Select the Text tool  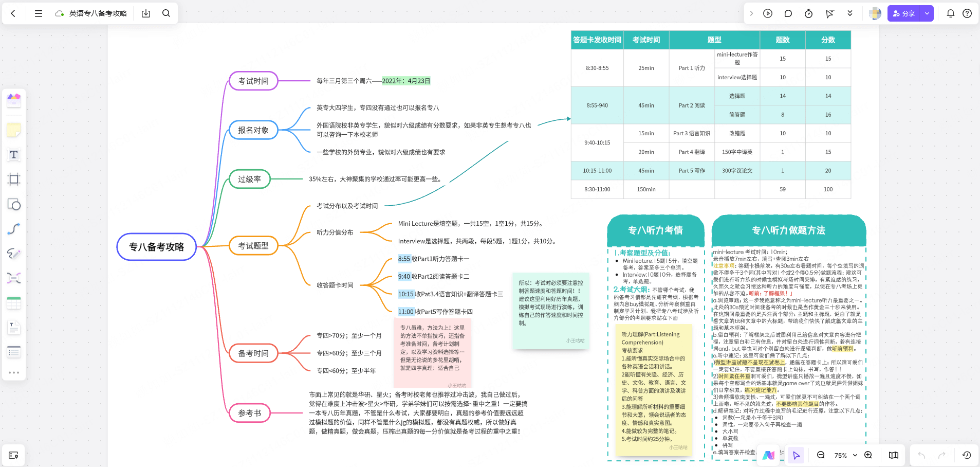14,155
